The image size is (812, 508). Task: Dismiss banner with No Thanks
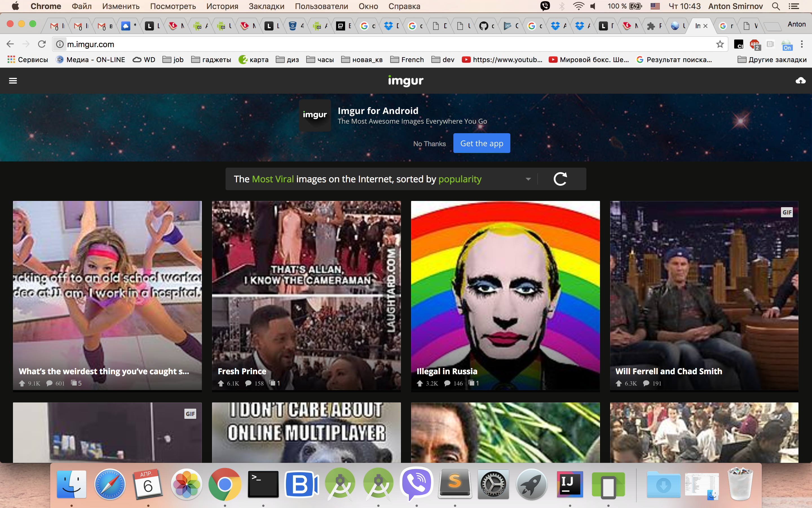tap(429, 144)
